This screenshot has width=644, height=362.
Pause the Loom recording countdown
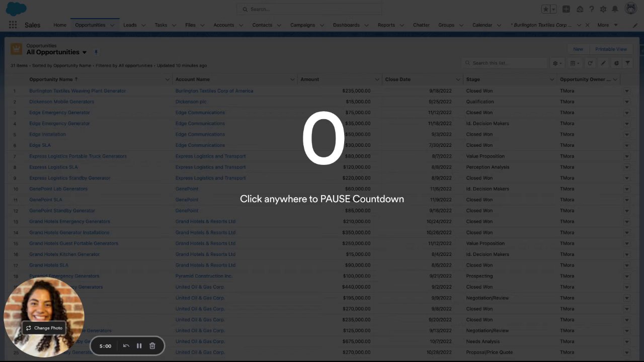(x=139, y=346)
